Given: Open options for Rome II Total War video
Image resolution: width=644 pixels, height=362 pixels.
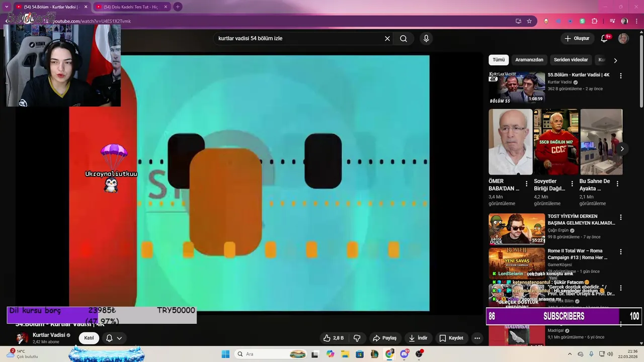Looking at the screenshot, I should click(620, 251).
